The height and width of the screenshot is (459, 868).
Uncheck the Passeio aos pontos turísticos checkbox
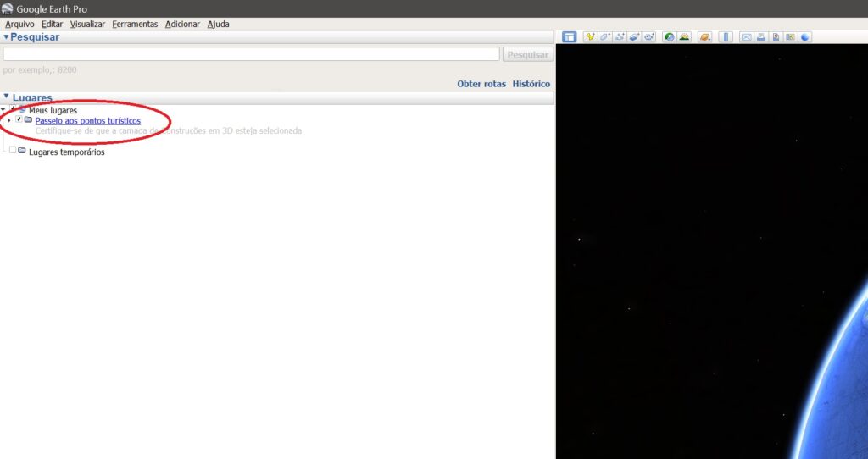pos(19,119)
